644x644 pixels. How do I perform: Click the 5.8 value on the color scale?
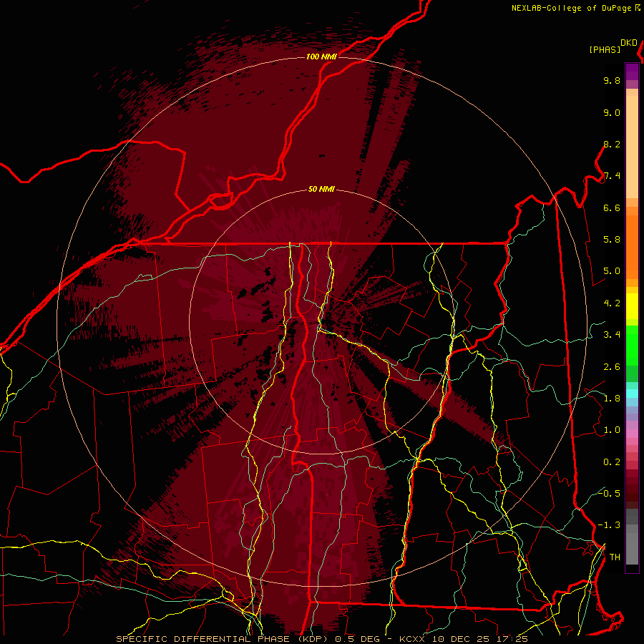612,240
